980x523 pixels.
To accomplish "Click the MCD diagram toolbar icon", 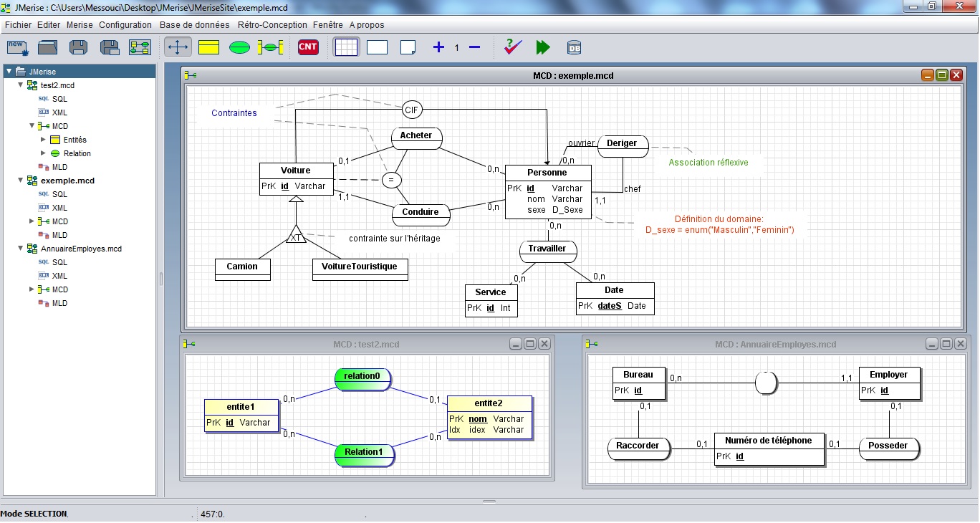I will [x=140, y=47].
